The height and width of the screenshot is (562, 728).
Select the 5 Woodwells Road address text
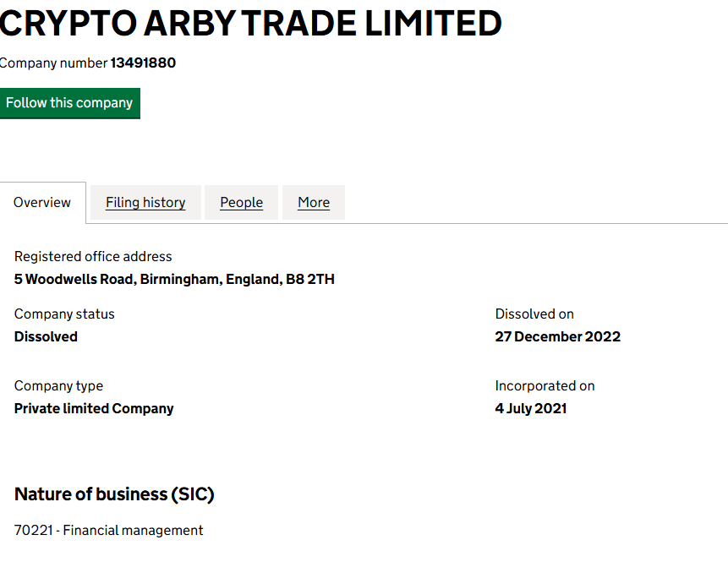(174, 279)
